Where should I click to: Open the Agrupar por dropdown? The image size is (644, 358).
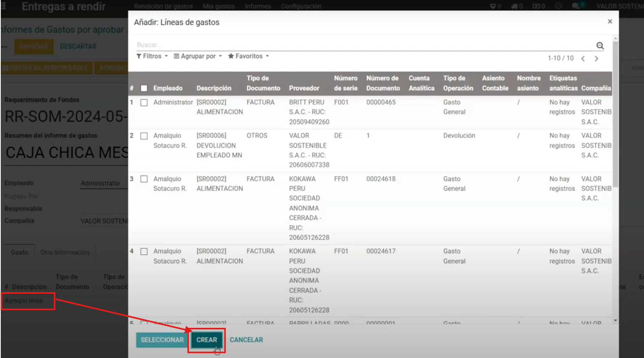coord(198,56)
